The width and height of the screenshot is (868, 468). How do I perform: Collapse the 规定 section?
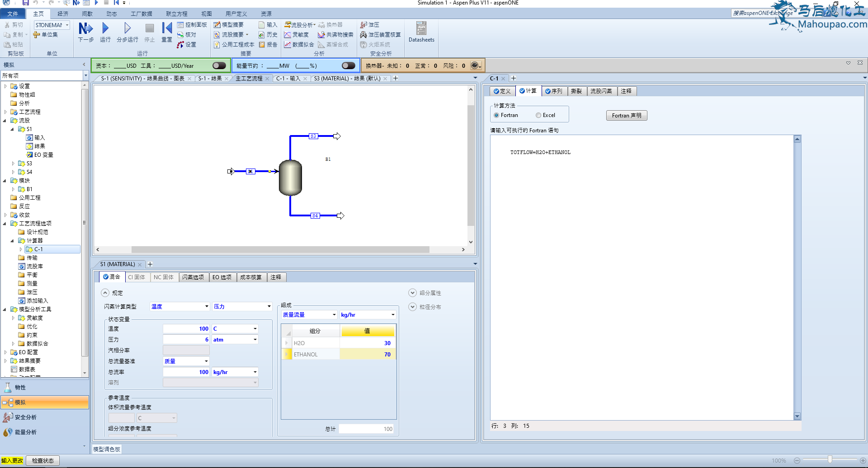pos(105,293)
